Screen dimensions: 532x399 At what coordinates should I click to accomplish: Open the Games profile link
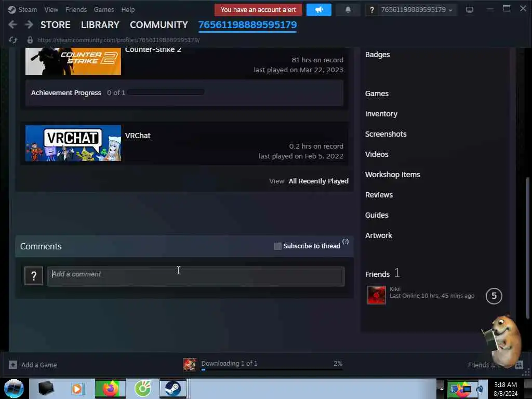tap(377, 94)
